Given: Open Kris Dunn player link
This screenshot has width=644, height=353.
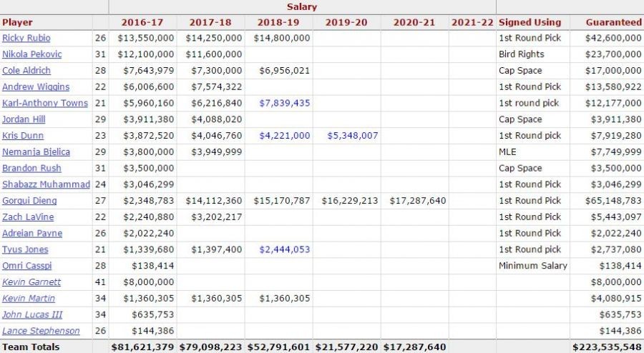Looking at the screenshot, I should (x=23, y=136).
